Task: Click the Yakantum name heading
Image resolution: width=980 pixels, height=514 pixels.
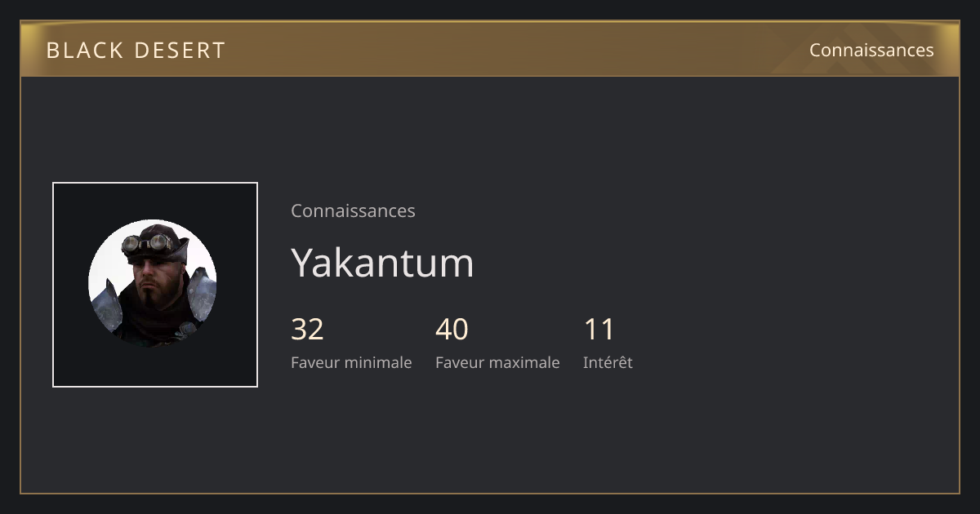Action: click(382, 262)
